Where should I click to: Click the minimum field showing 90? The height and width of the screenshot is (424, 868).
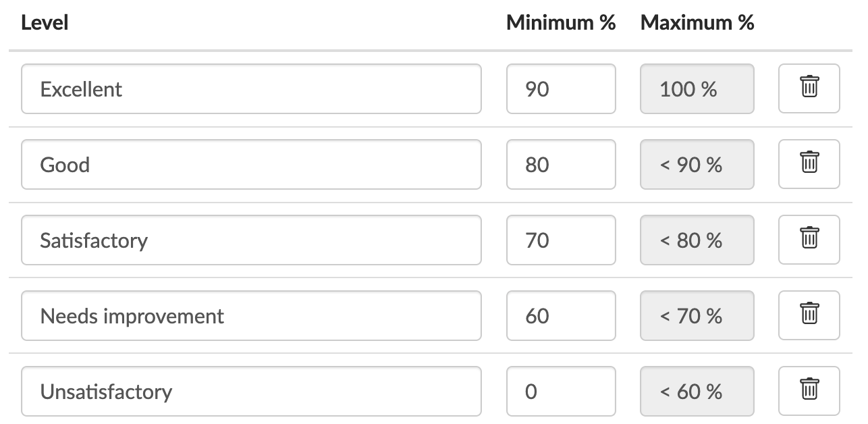pos(560,88)
